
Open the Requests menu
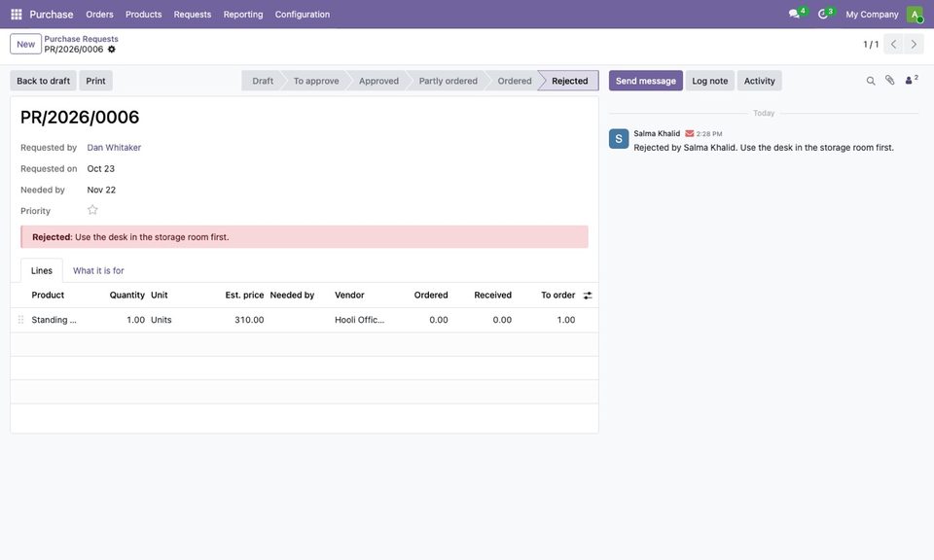[x=193, y=15]
